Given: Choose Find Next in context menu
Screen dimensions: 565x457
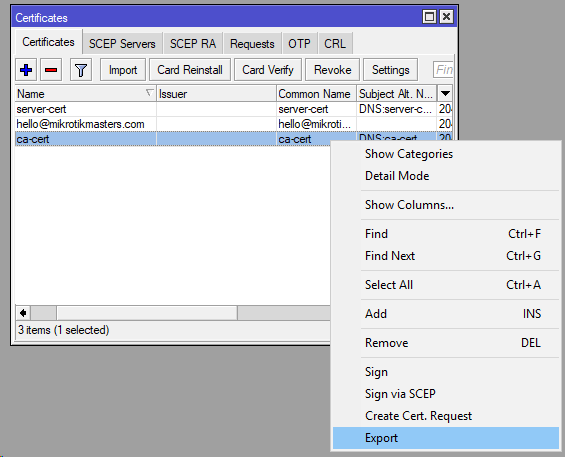Looking at the screenshot, I should (x=445, y=256).
